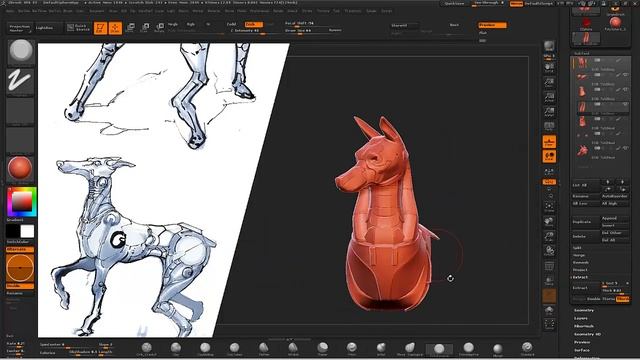Toggle the orange TBorde option
This screenshot has width=640, height=360.
(622, 299)
